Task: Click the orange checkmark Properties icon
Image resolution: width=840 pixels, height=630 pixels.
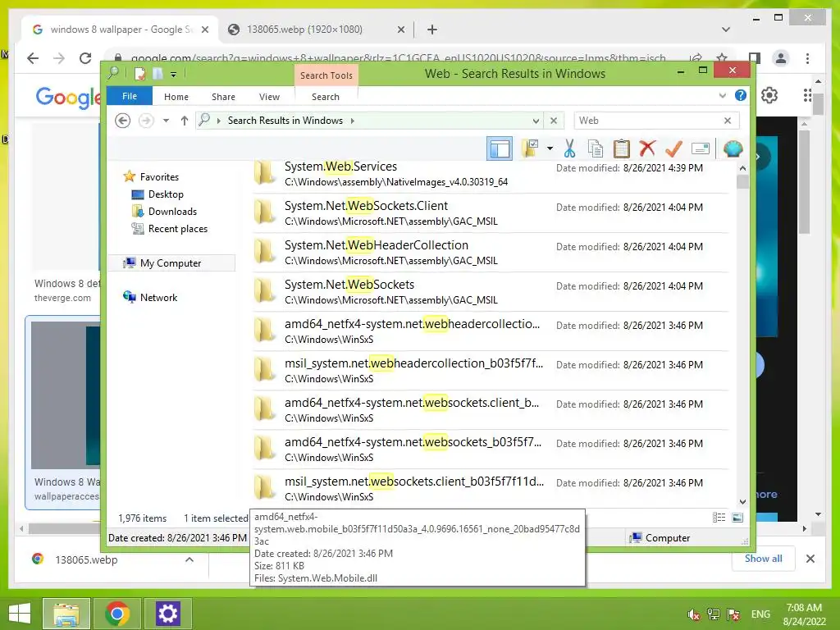Action: [x=673, y=148]
